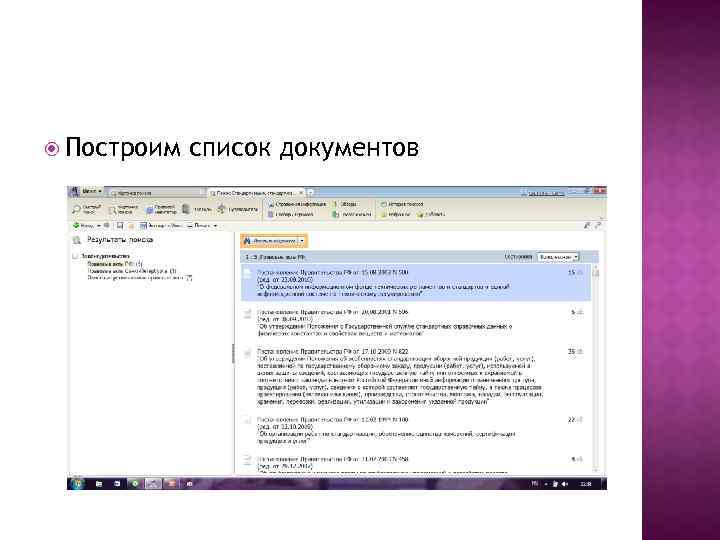This screenshot has width=720, height=540.
Task: Open the sorting combo box in list header
Action: pos(558,257)
